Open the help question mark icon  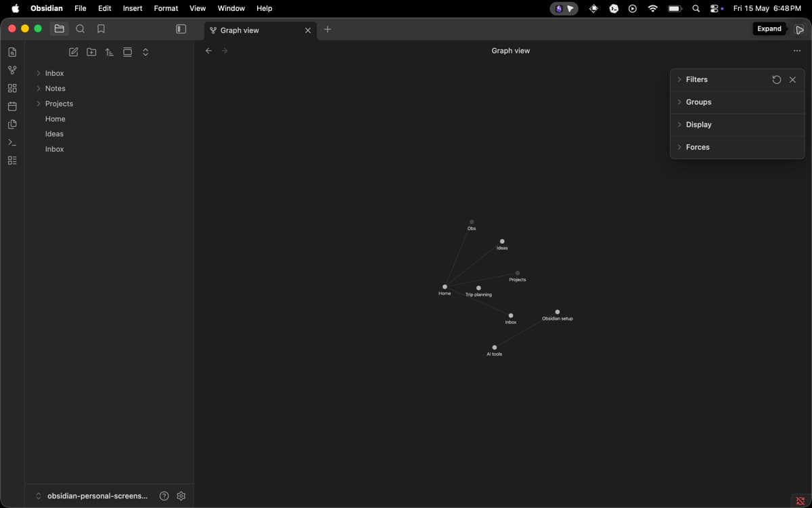164,496
